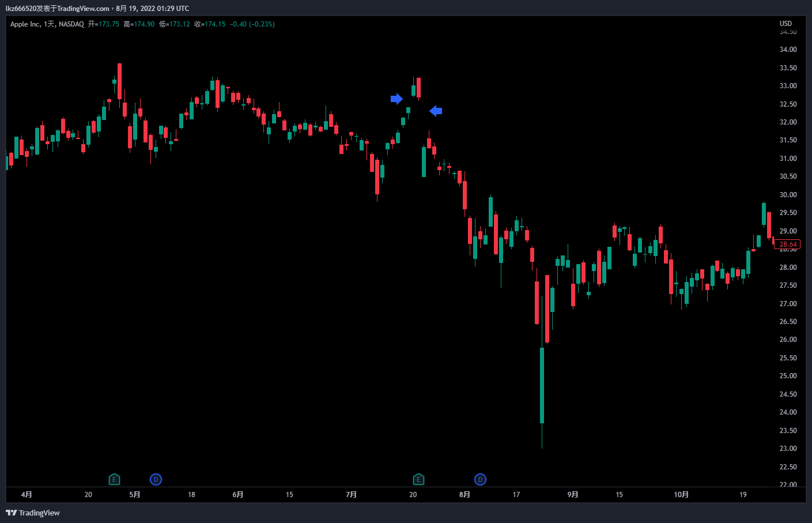This screenshot has height=523, width=812.
Task: Click the 30.00 level on the price scale
Action: point(788,195)
